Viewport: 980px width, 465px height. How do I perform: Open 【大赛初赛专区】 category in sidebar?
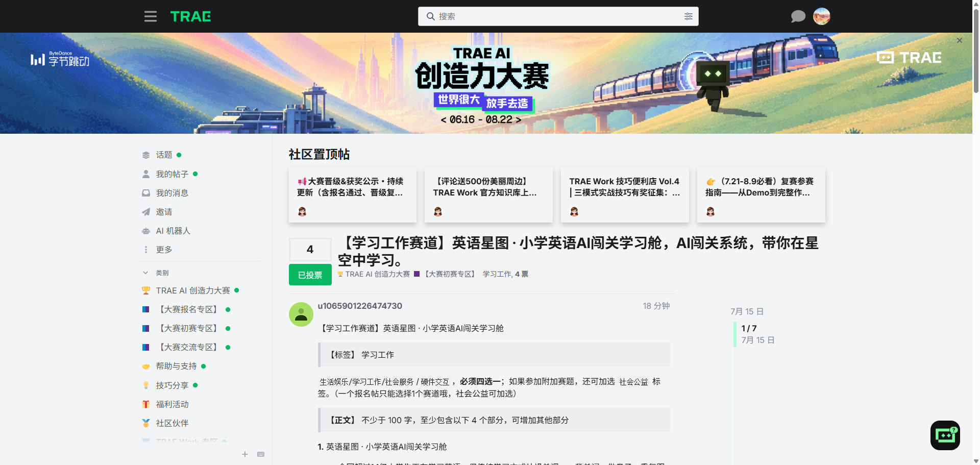coord(188,328)
